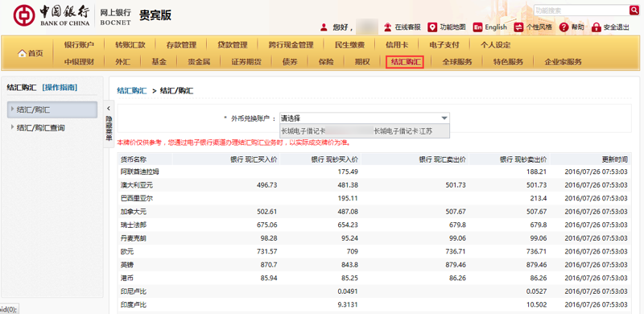Click the 瑞士法郎 currency row
Viewport: 644px width, 314px height.
374,225
